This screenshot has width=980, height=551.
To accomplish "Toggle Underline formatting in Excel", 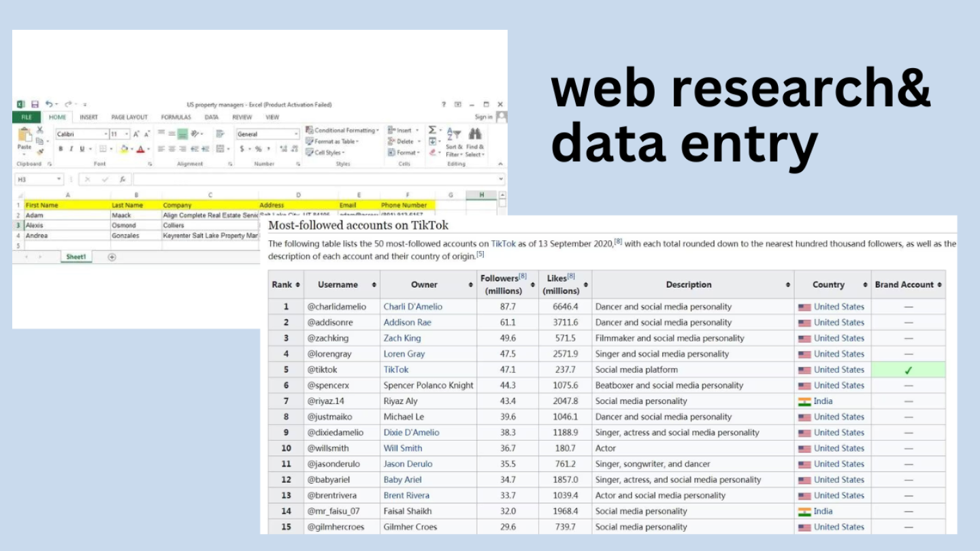I will pos(82,149).
